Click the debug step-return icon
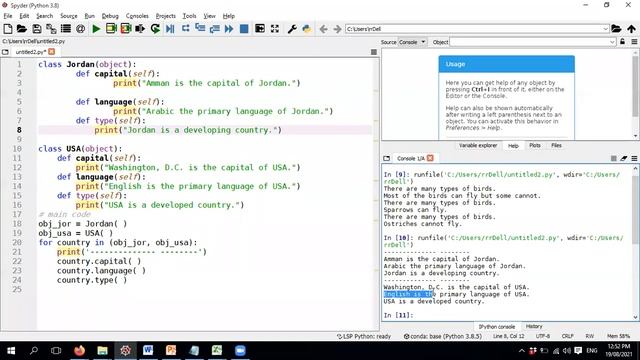This screenshot has width=640, height=360. 214,29
